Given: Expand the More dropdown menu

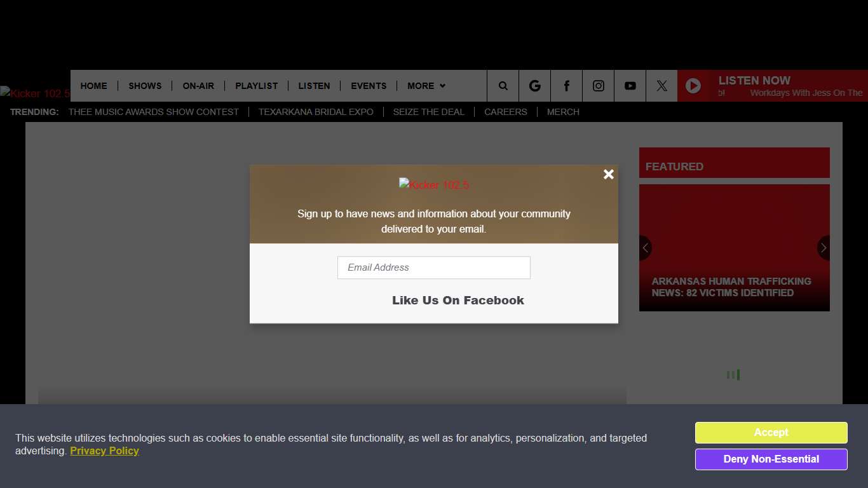Looking at the screenshot, I should click(x=426, y=86).
